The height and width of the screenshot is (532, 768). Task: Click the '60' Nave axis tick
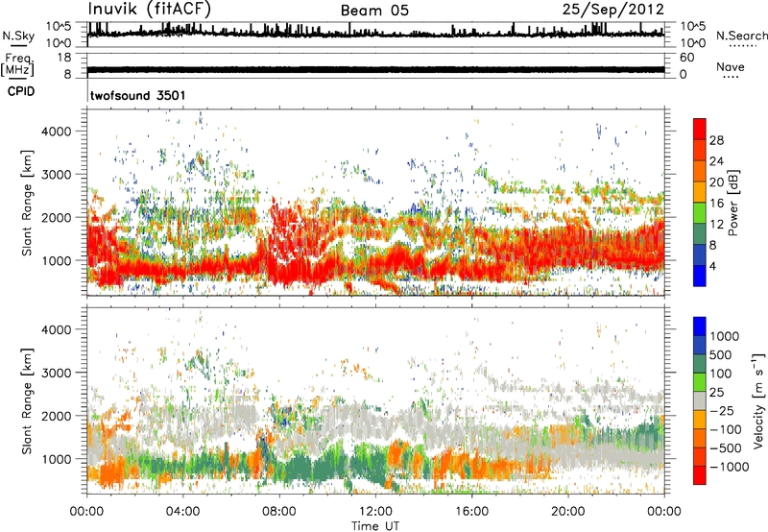686,58
